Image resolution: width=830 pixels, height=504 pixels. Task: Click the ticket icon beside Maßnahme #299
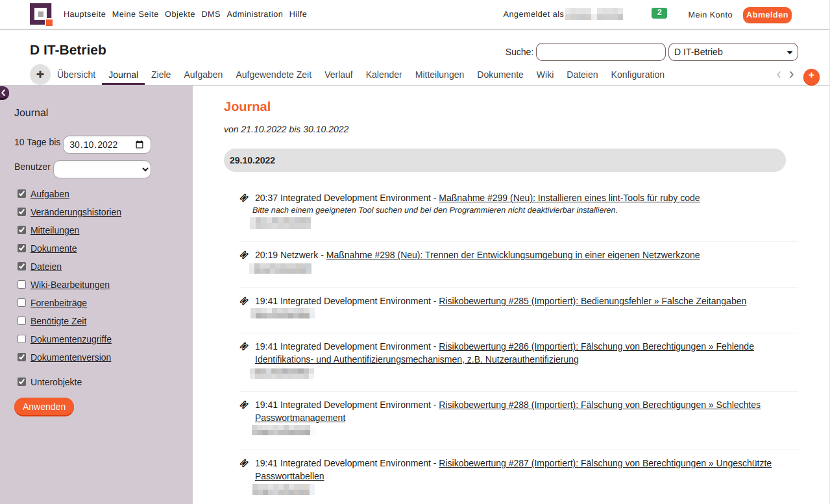244,198
